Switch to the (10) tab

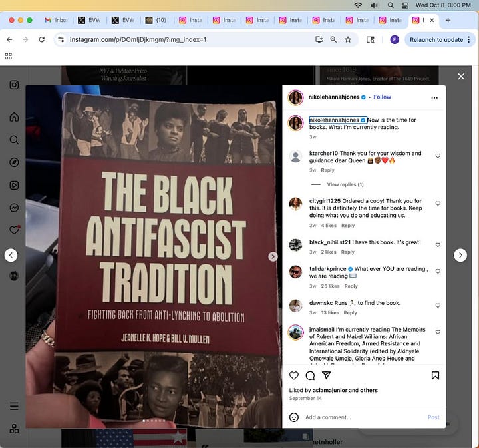coord(156,20)
